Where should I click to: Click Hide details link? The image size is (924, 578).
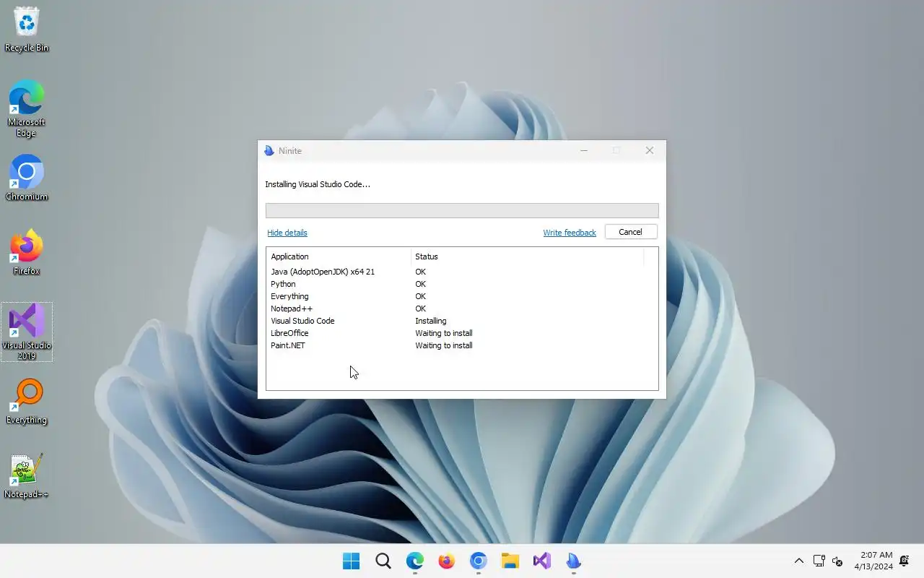[x=287, y=233]
